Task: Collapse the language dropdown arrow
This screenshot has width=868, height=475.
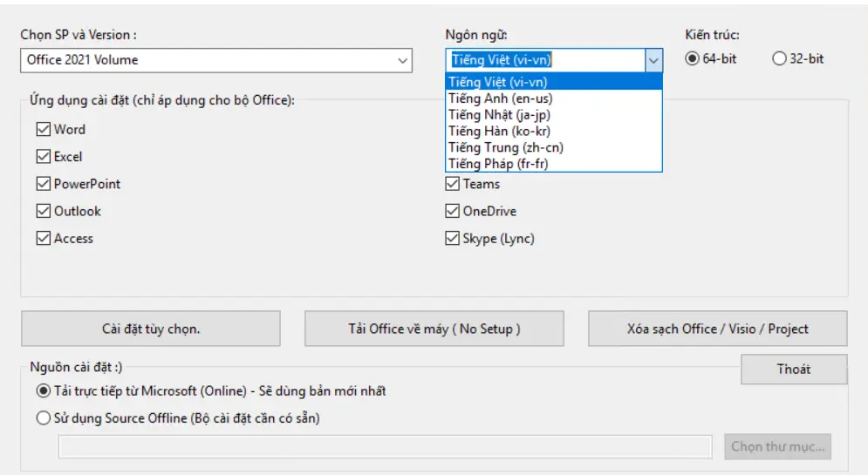Action: tap(653, 60)
